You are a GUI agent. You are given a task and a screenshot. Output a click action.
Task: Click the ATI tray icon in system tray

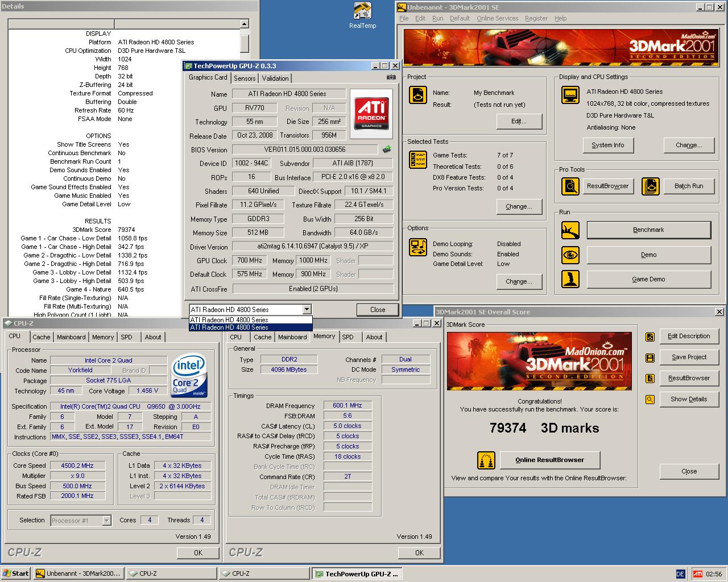[698, 574]
